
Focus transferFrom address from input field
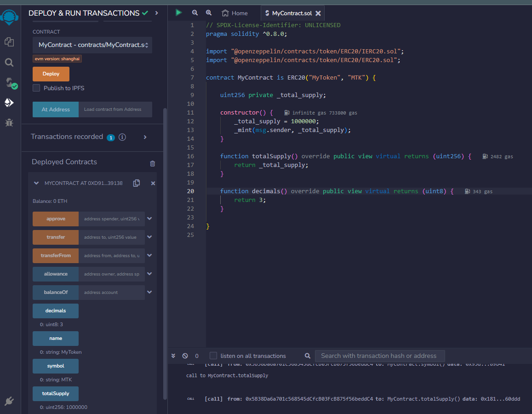pos(112,255)
